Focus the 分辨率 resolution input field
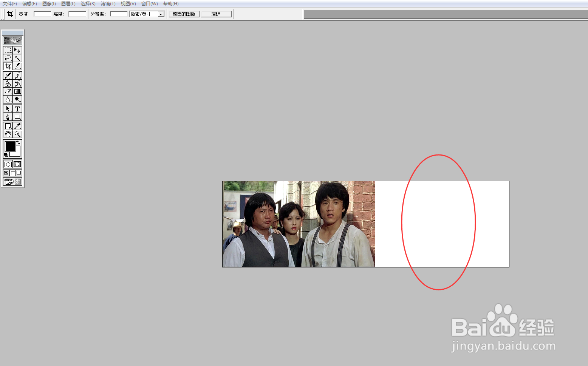Screen dimensions: 588x366 119,14
